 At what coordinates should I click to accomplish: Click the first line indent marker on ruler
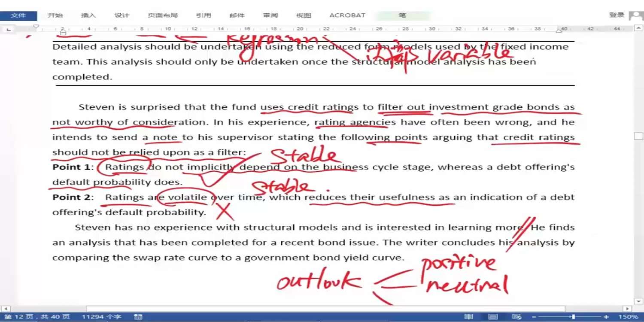(36, 27)
